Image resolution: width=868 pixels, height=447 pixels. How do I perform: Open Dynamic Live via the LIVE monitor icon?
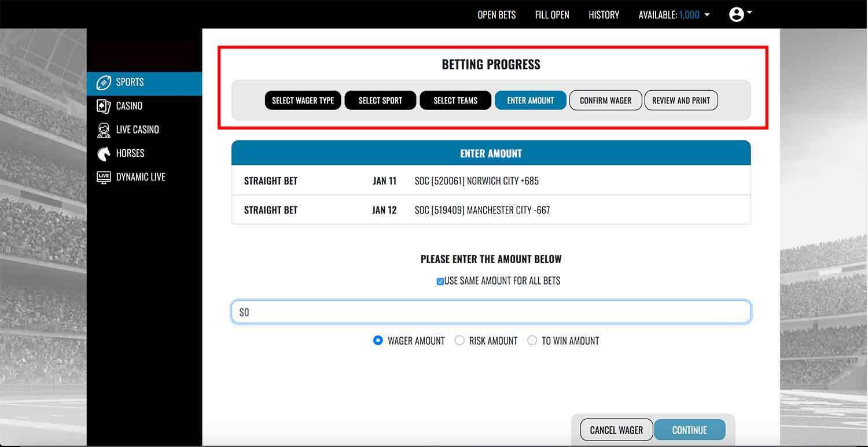(x=104, y=176)
